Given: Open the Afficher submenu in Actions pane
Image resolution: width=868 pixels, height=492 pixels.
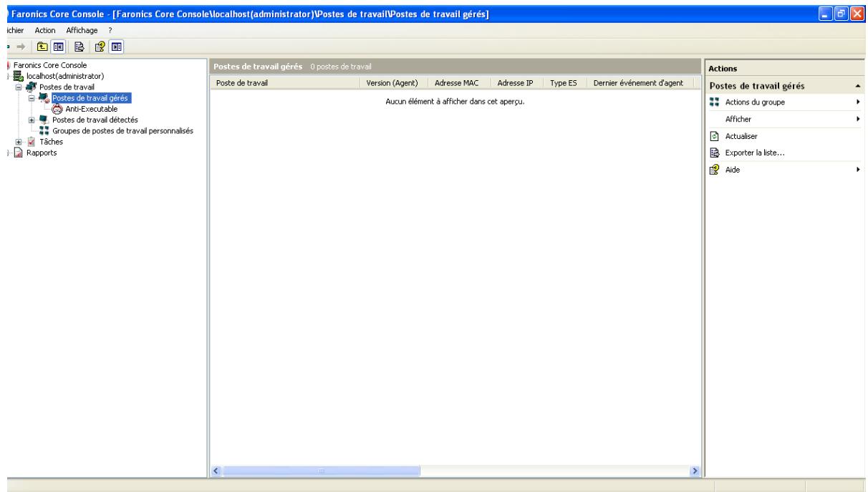Looking at the screenshot, I should 786,119.
